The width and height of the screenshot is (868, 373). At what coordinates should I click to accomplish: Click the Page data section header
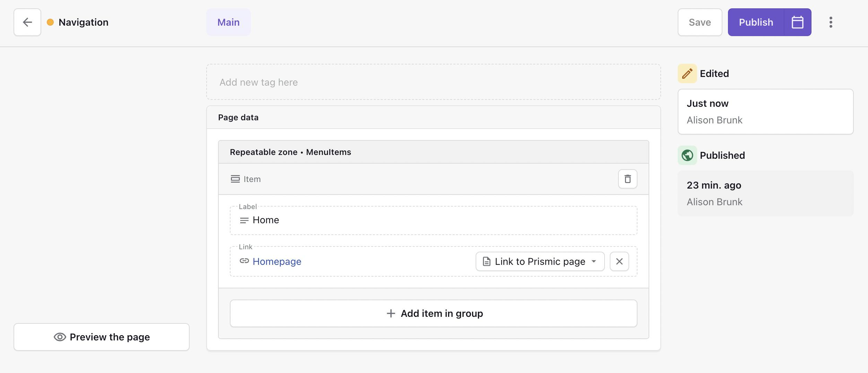tap(238, 117)
